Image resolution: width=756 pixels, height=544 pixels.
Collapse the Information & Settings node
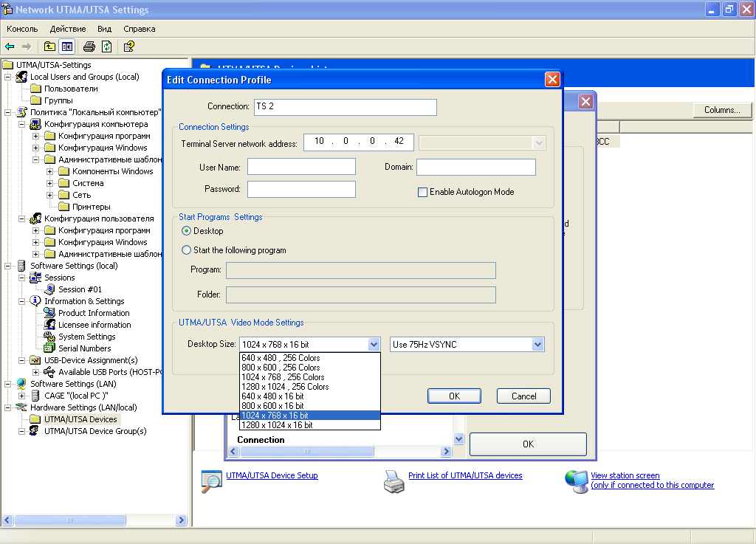pyautogui.click(x=21, y=301)
